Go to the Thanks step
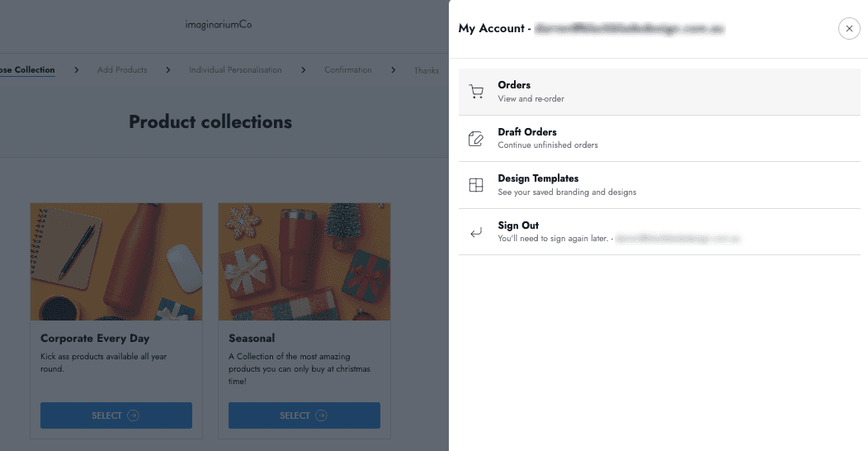The image size is (868, 451). (427, 71)
